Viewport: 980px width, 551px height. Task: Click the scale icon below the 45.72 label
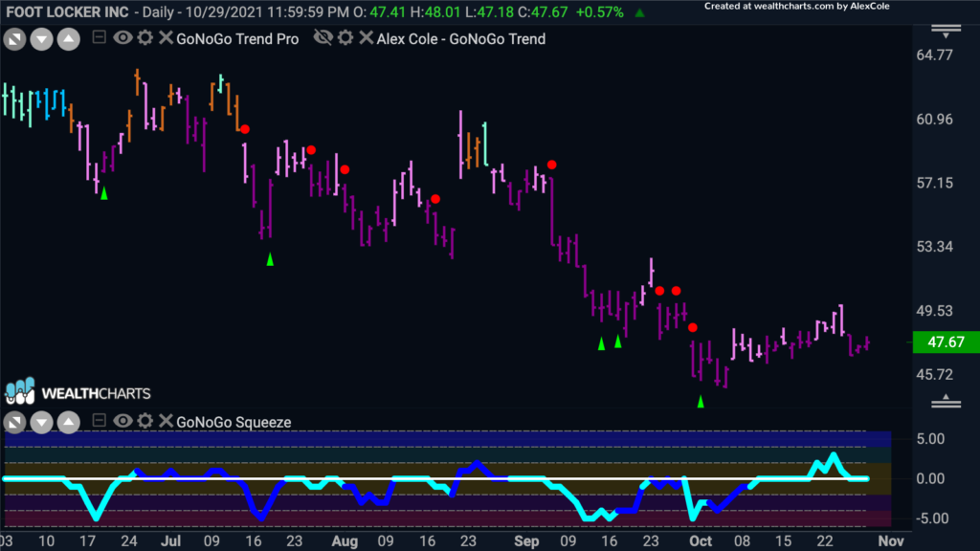(x=946, y=401)
